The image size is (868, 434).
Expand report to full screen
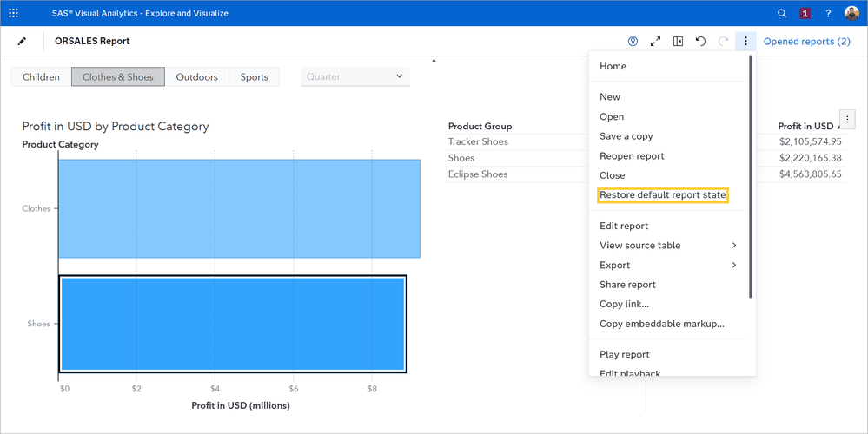[x=655, y=41]
